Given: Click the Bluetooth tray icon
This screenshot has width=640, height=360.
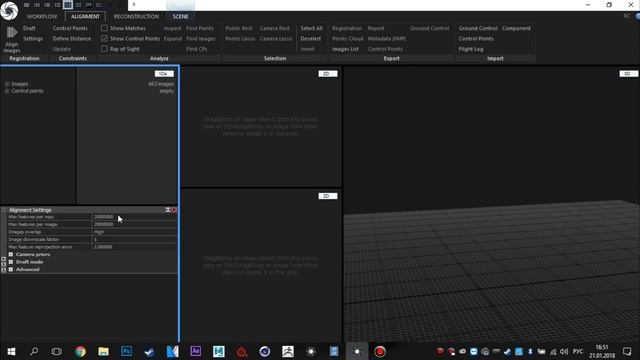Looking at the screenshot, I should [x=530, y=351].
